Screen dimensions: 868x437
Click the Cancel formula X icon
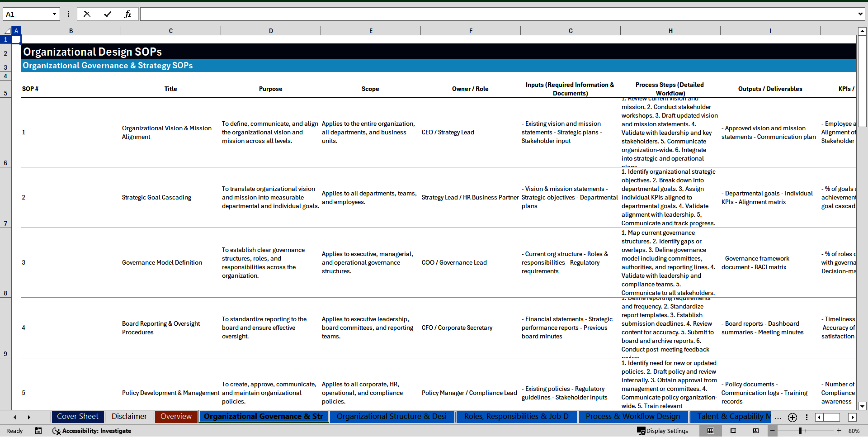coord(87,14)
